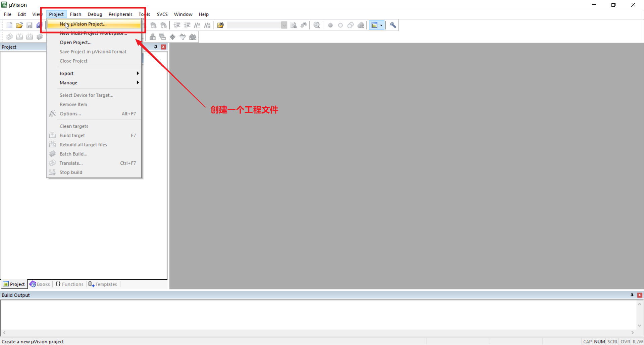Viewport: 644px width, 345px height.
Task: Click the Uncomment selection icon
Action: pos(207,25)
